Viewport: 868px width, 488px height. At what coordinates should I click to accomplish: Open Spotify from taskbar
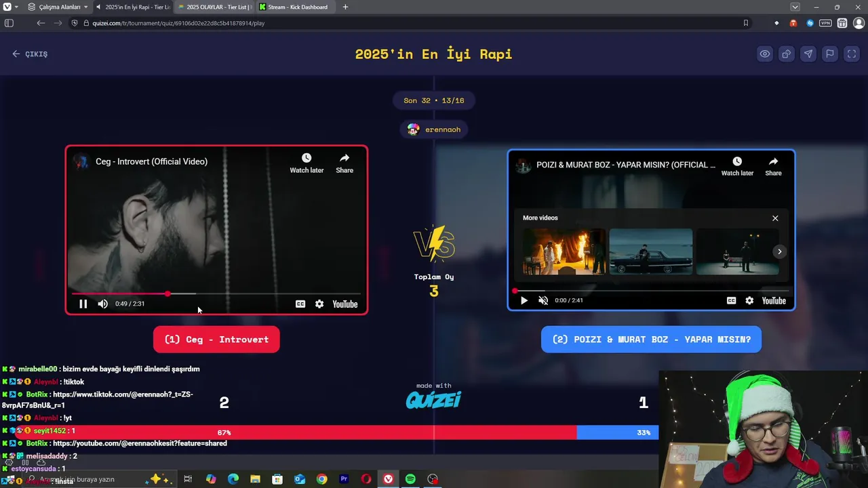click(x=410, y=479)
